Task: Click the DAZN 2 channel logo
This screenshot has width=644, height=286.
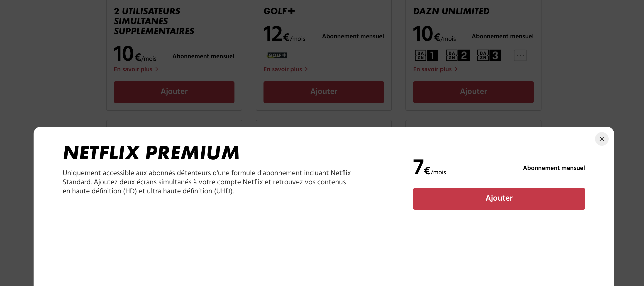Action: [x=458, y=55]
